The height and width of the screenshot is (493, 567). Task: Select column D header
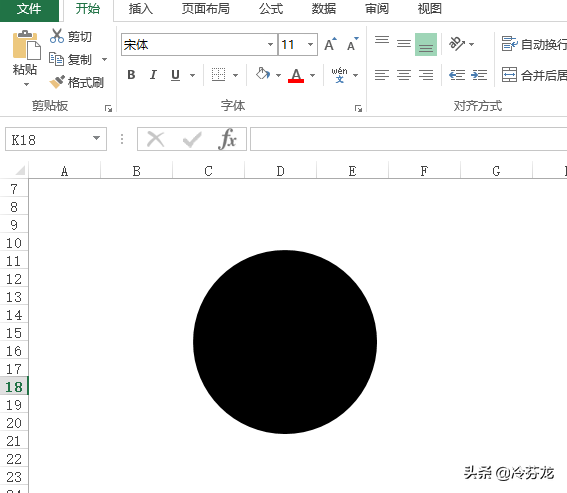(x=280, y=171)
